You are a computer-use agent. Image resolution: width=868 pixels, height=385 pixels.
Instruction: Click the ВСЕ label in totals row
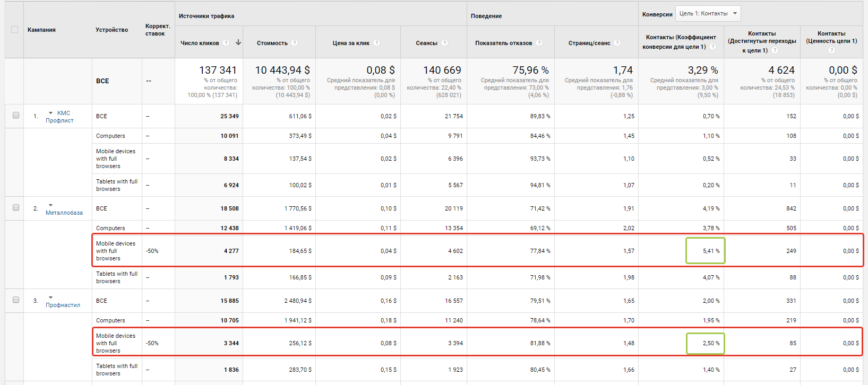[102, 81]
